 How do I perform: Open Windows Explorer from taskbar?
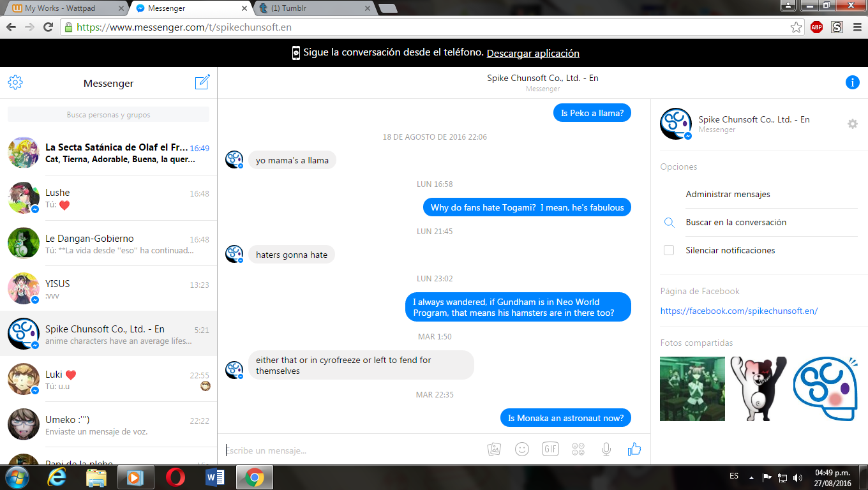[x=97, y=477]
